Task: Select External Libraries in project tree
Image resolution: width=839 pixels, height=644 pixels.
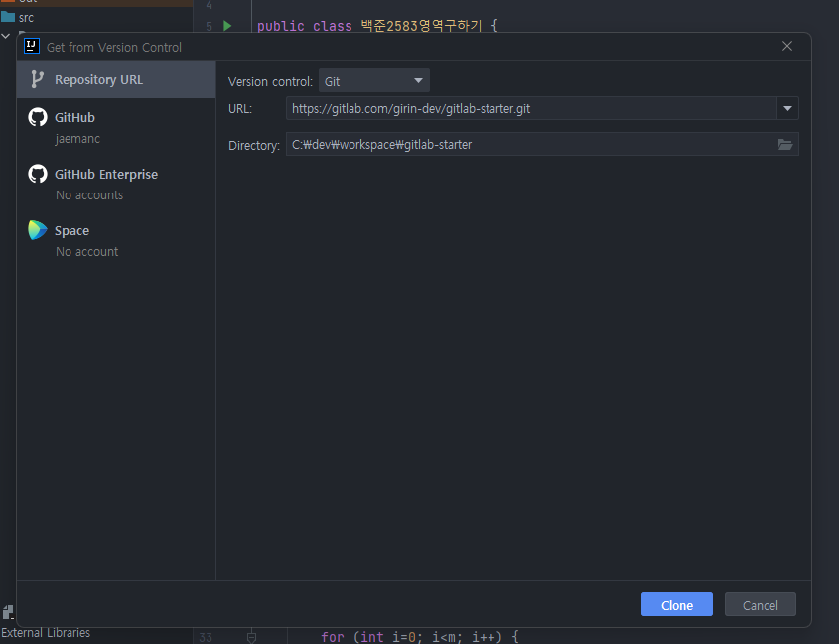Action: [x=46, y=633]
